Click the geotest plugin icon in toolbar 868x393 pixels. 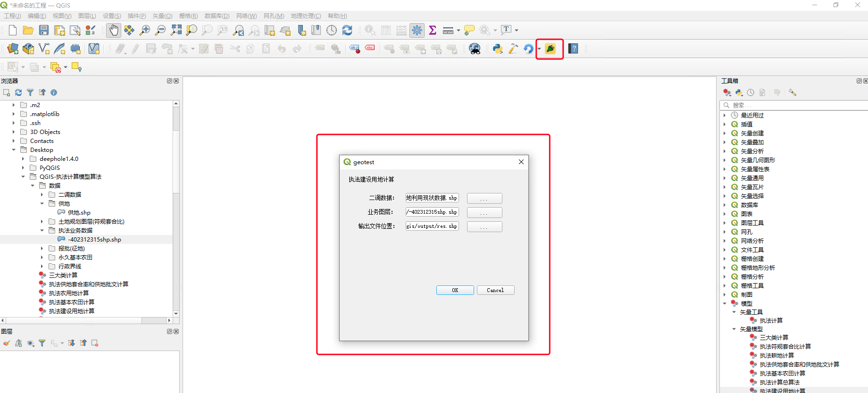[550, 49]
